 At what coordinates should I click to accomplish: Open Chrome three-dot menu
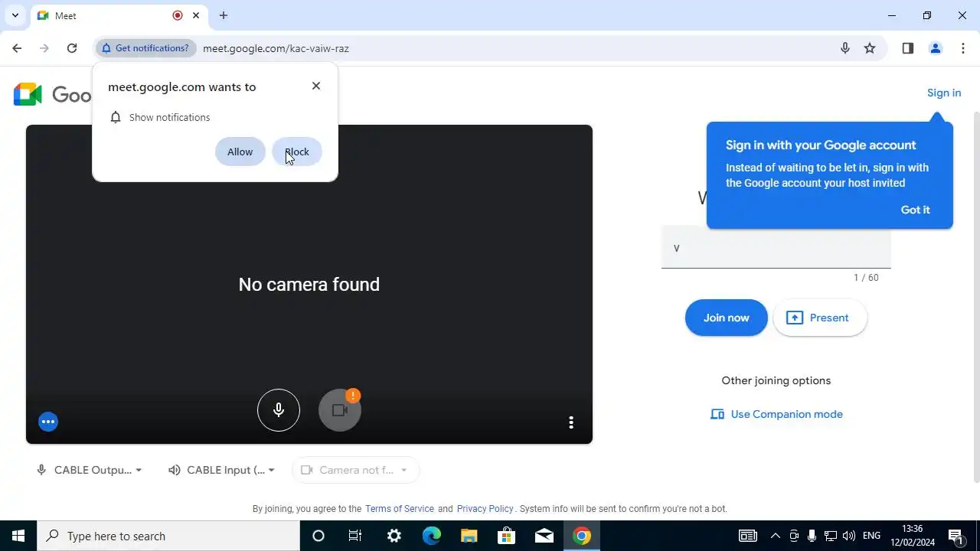963,48
